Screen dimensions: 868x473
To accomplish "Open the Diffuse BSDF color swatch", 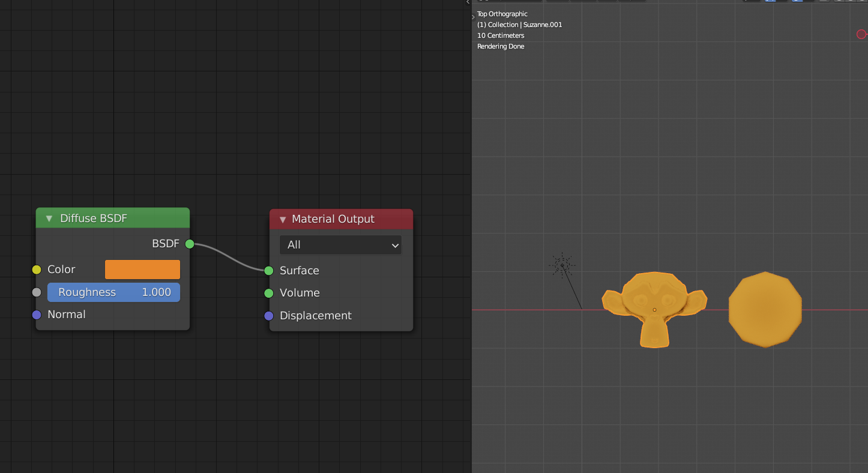I will (142, 270).
